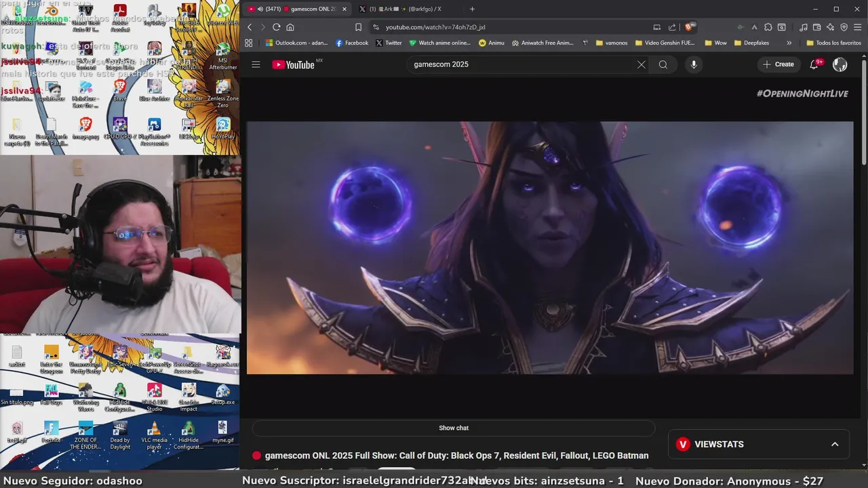The image size is (868, 488).
Task: Click the gamescom video player
Action: (550, 247)
